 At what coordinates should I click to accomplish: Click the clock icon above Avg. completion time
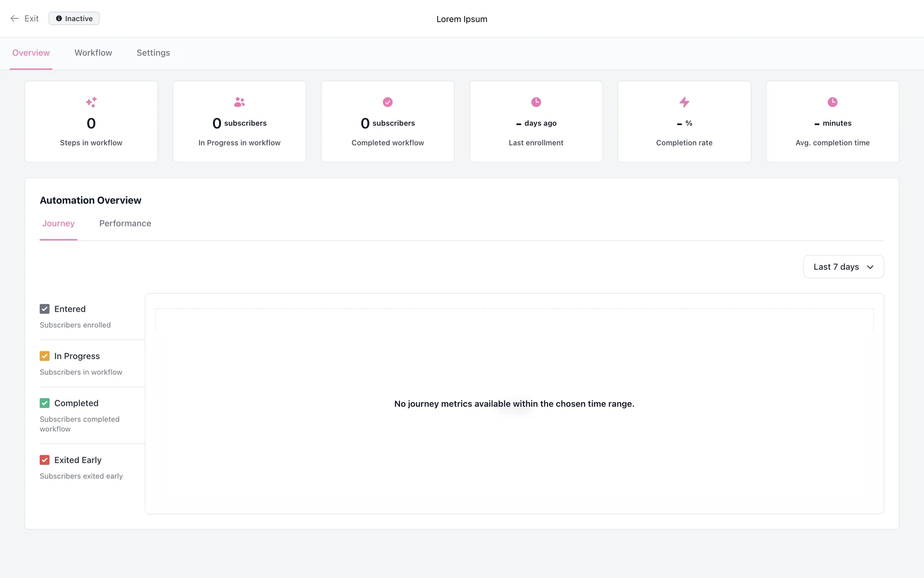[x=832, y=102]
